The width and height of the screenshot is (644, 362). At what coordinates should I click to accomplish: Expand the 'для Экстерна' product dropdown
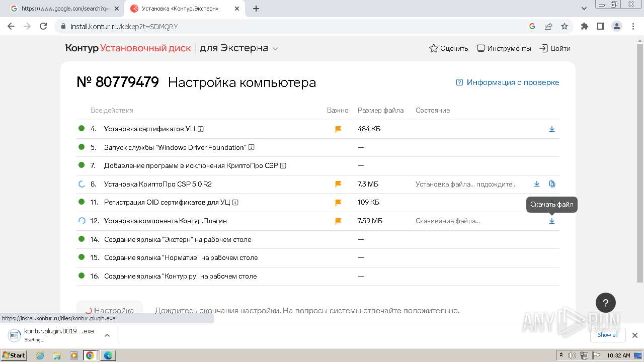[x=239, y=48]
